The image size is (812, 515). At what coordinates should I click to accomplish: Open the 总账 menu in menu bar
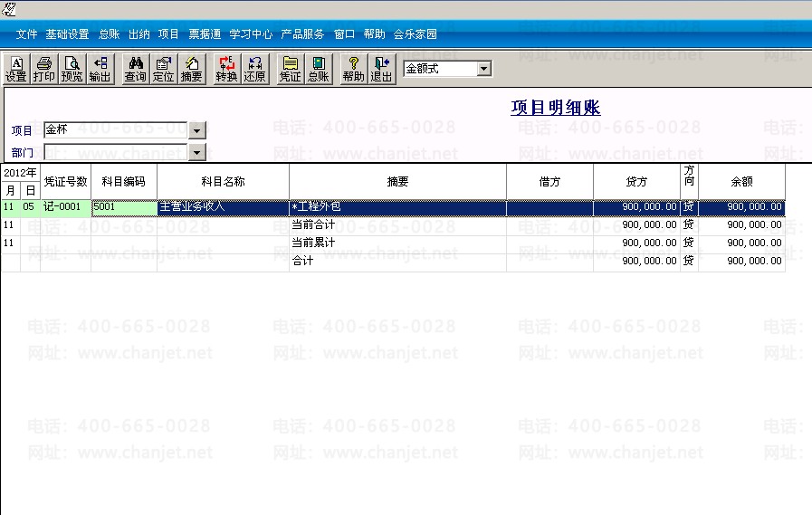[x=110, y=34]
